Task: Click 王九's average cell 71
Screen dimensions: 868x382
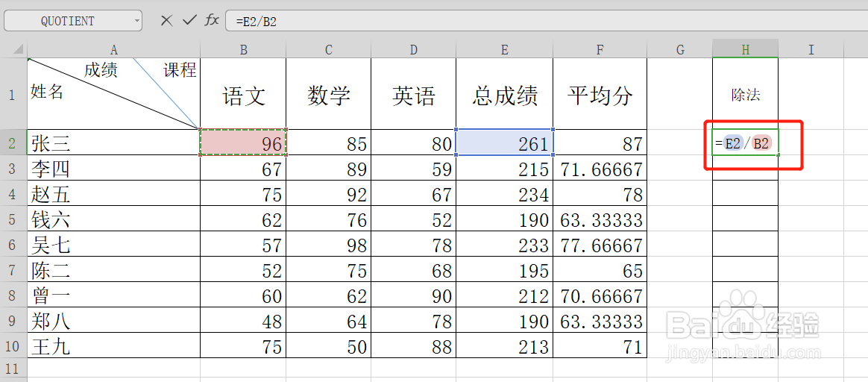Action: tap(600, 346)
